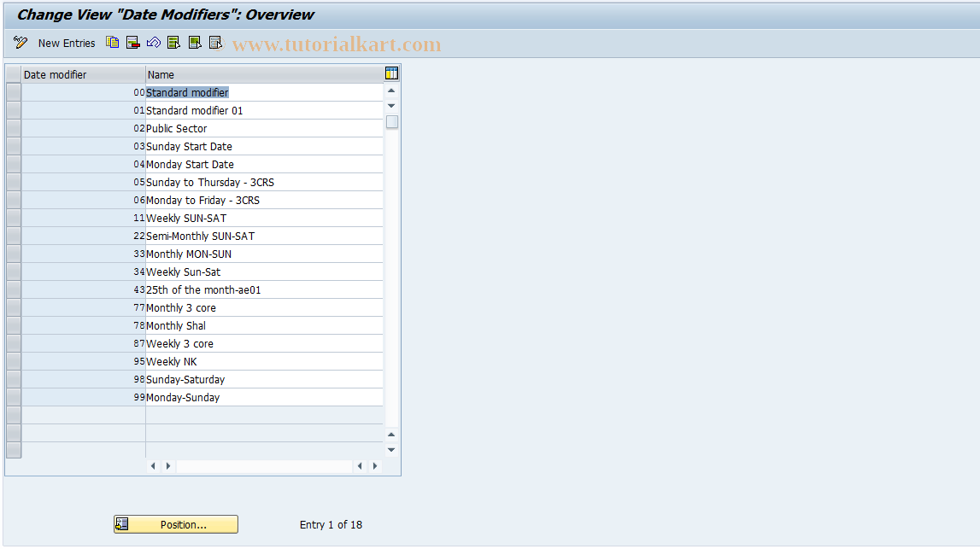The height and width of the screenshot is (549, 980).
Task: Toggle display/change mode pencil icon
Action: pyautogui.click(x=20, y=43)
